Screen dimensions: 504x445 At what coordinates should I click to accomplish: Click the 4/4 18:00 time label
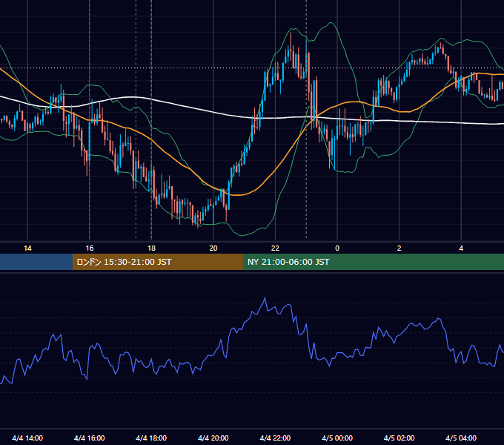151,438
